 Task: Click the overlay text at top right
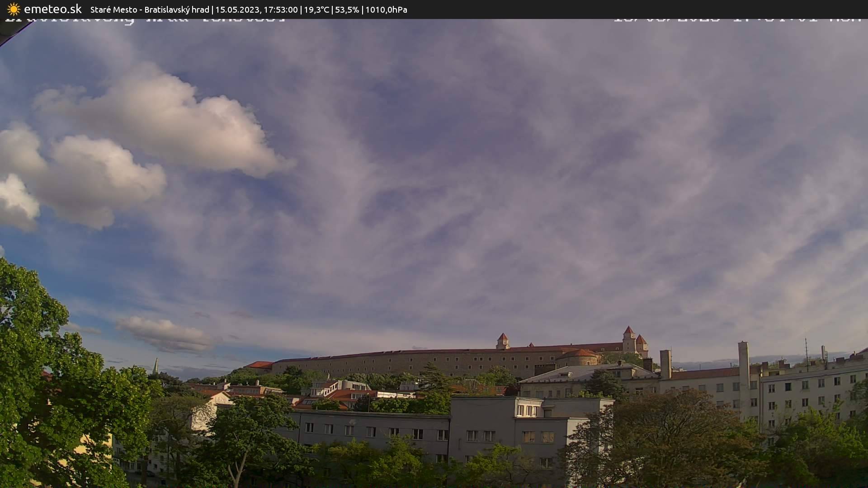[737, 19]
